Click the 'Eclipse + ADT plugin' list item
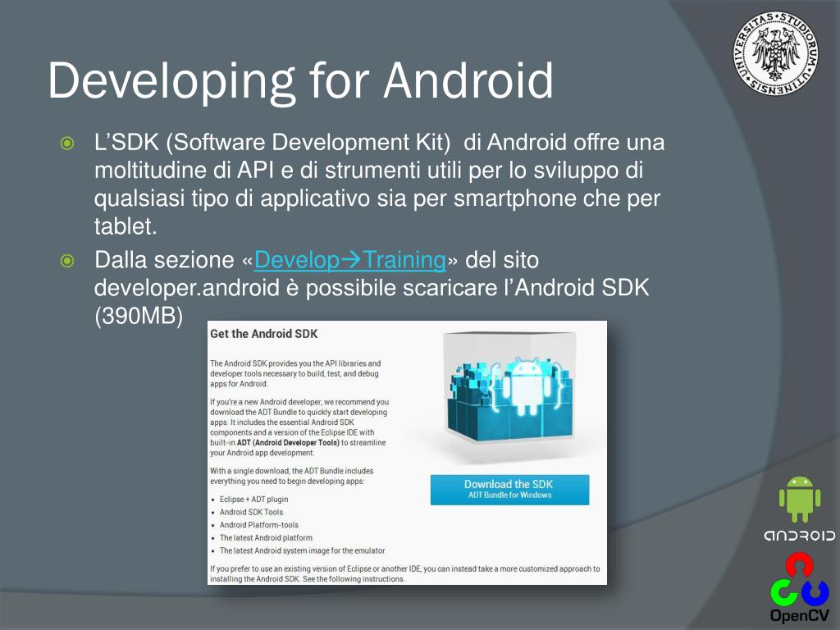Viewport: 840px width, 630px height. (254, 500)
